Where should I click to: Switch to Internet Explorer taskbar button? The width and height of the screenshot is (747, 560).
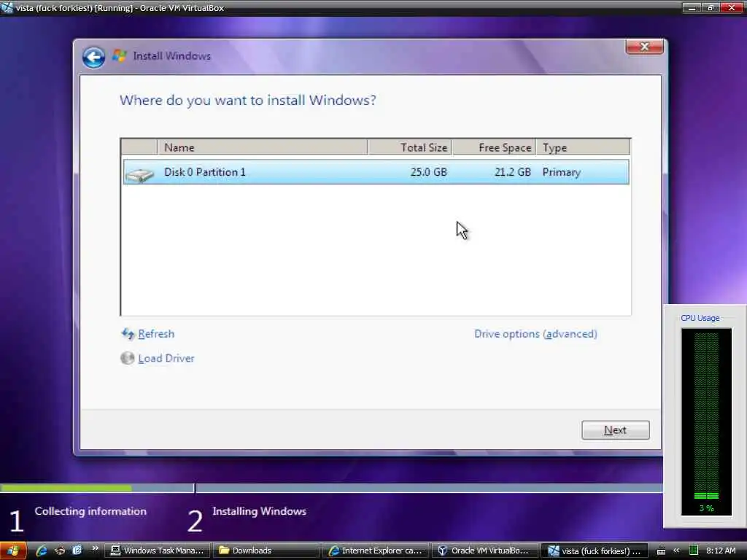click(376, 551)
